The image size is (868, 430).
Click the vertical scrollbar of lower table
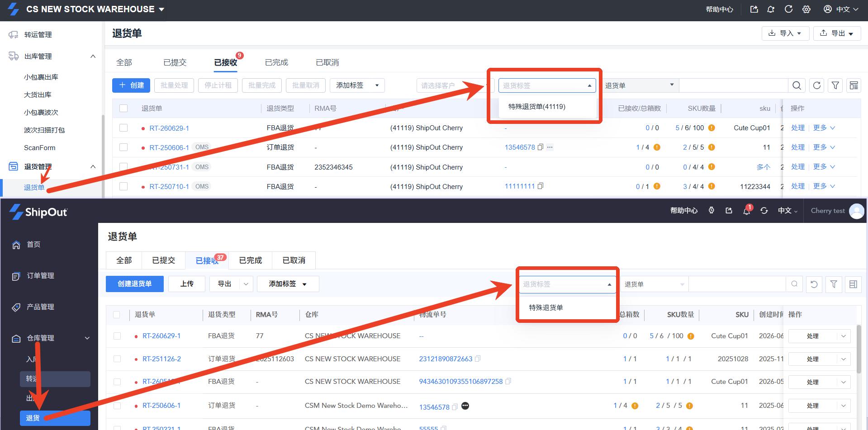859,348
